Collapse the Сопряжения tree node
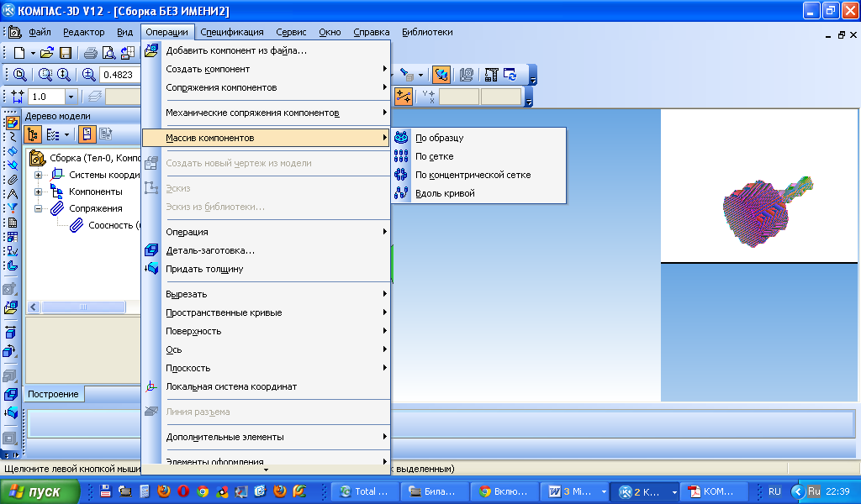 tap(39, 208)
